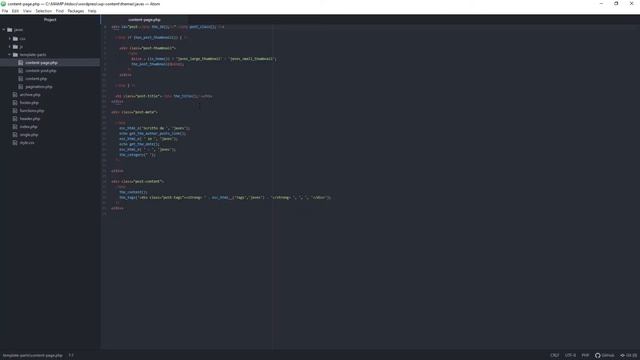The width and height of the screenshot is (640, 360).
Task: Open the File menu
Action: pos(5,11)
